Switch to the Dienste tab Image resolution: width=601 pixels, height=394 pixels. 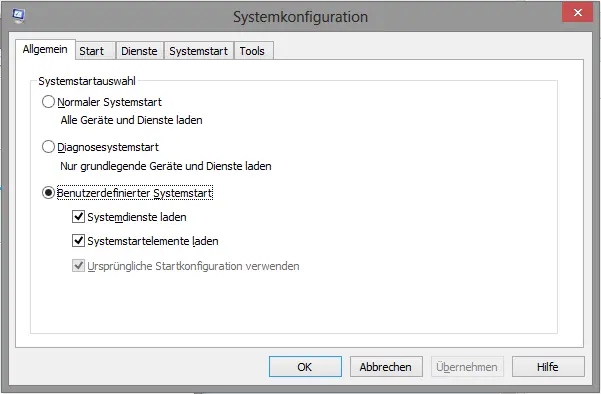139,51
